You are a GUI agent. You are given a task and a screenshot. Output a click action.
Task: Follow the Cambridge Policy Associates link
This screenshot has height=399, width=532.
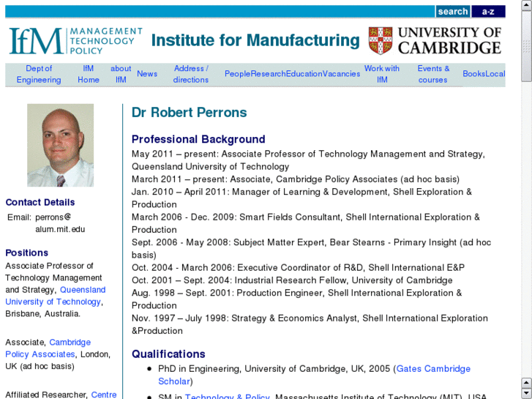click(48, 348)
